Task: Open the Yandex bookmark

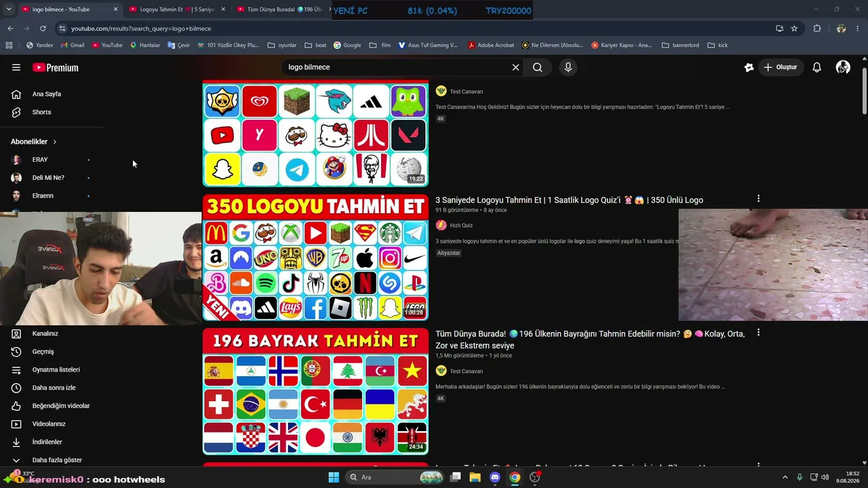Action: tap(39, 45)
